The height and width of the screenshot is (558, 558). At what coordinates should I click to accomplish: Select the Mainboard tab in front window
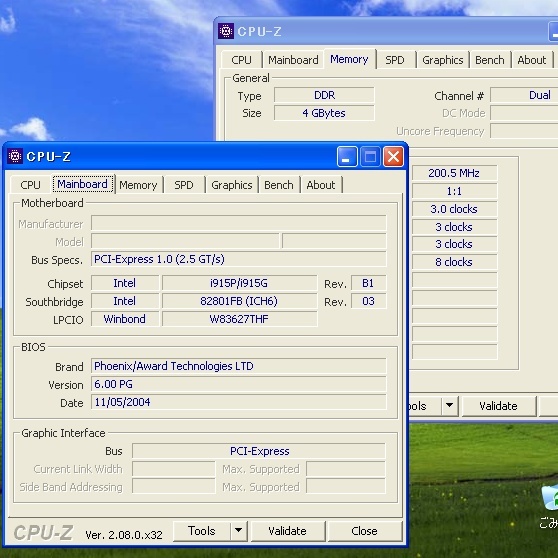coord(83,184)
